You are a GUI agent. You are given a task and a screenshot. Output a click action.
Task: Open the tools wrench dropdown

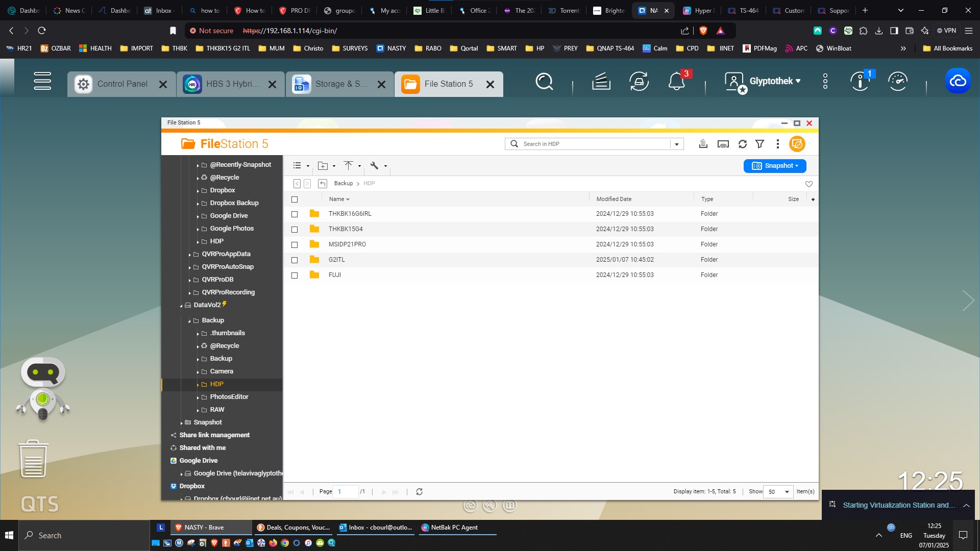[x=378, y=166]
